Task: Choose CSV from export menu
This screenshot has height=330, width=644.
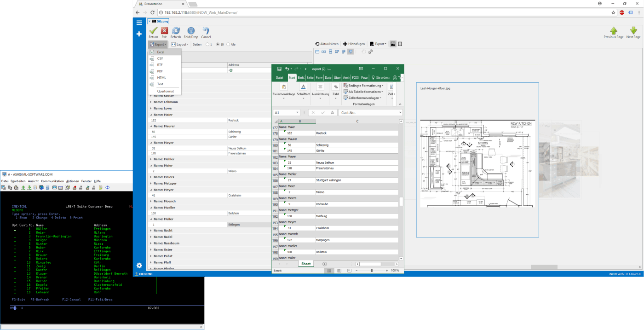Action: (164, 58)
